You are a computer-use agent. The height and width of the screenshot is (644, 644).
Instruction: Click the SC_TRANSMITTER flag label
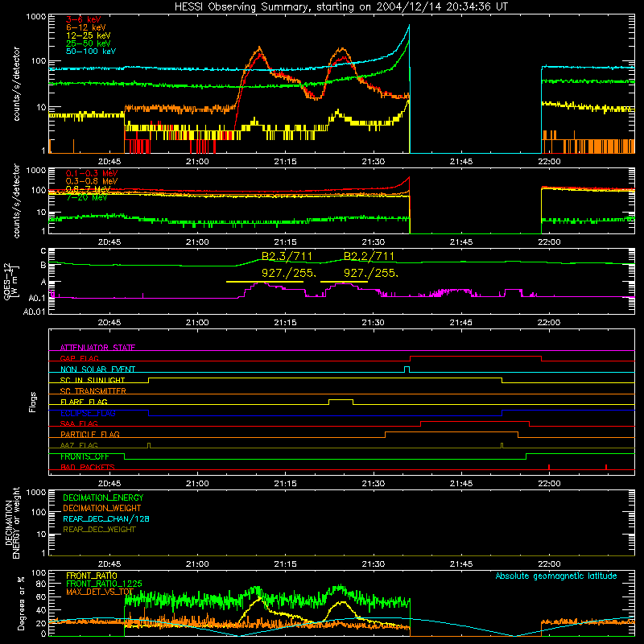(x=93, y=390)
